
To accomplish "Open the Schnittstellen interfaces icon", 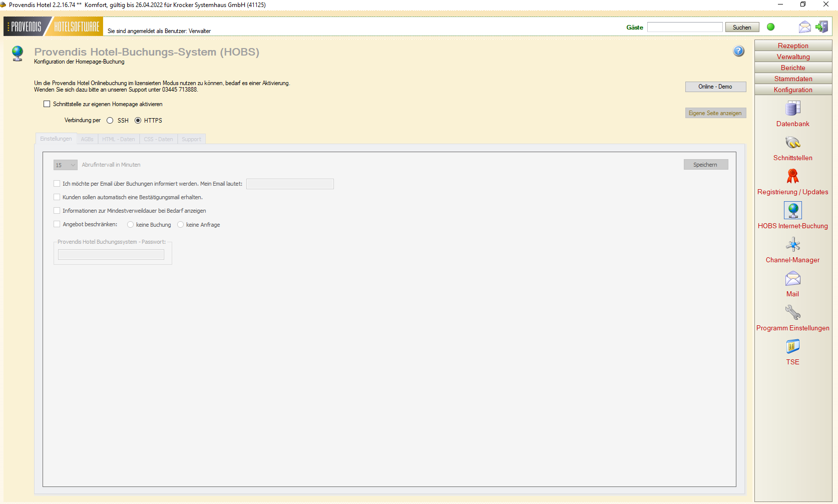I will [793, 143].
